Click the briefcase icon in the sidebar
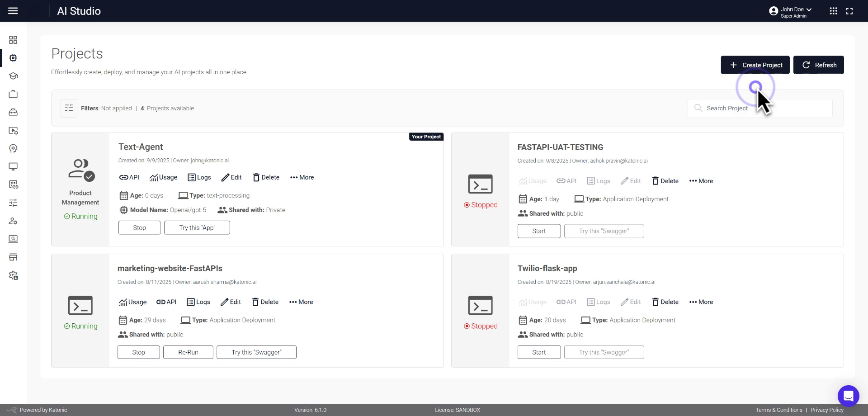868x416 pixels. tap(13, 94)
